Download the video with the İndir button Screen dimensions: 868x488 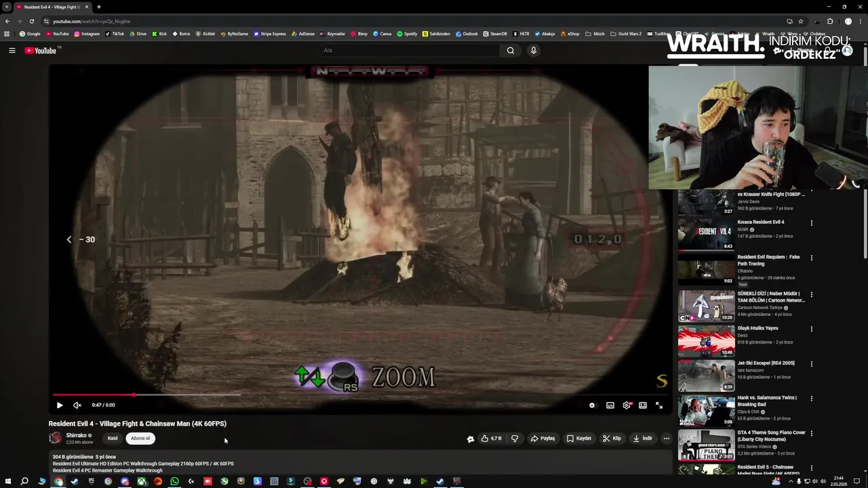coord(642,439)
